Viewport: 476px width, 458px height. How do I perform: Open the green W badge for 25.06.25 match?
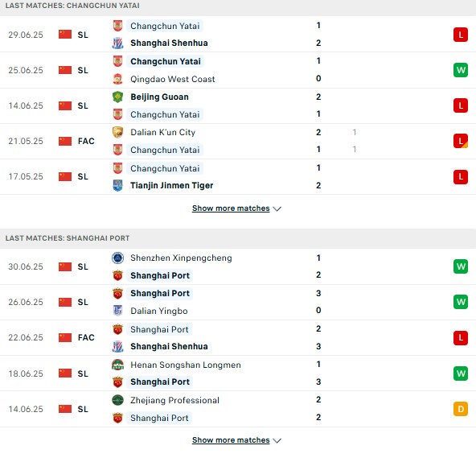[461, 70]
